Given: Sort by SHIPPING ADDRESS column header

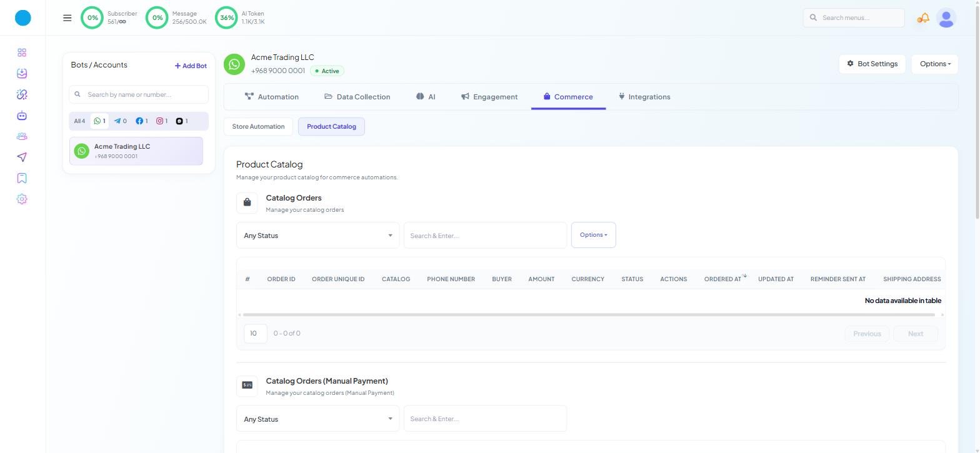Looking at the screenshot, I should coord(912,279).
